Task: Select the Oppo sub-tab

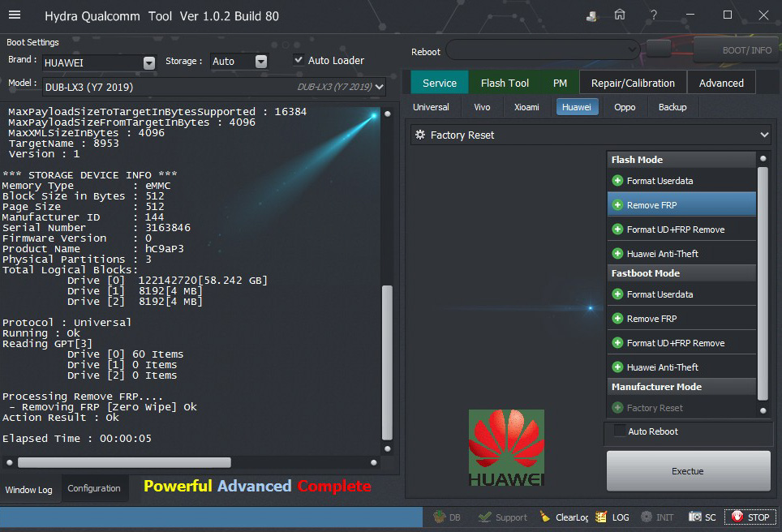Action: point(625,107)
